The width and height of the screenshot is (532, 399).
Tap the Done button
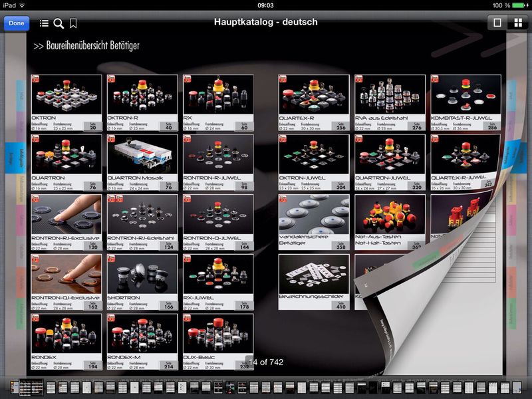click(16, 23)
